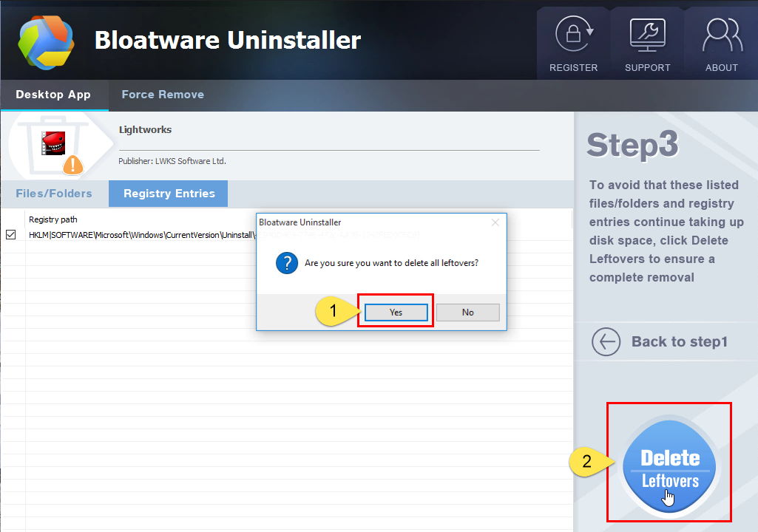Click the REGISTER label
Viewport: 758px width, 532px height.
click(574, 68)
